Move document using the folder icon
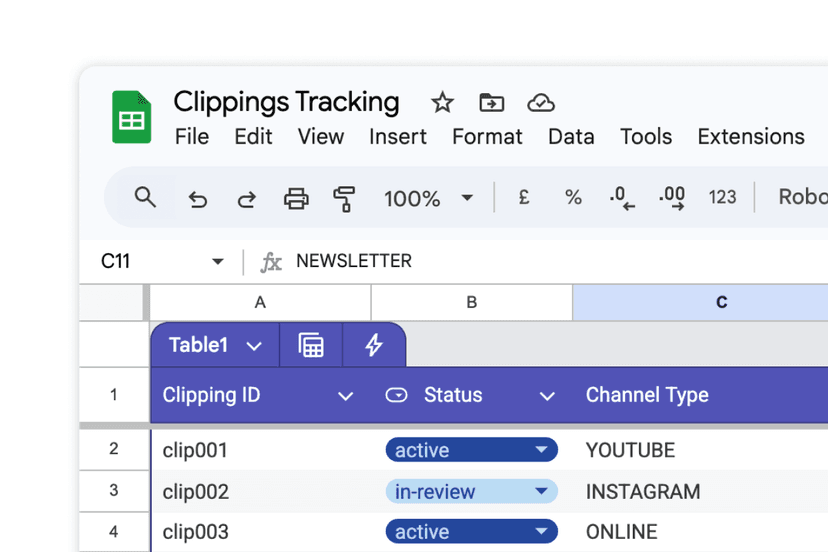828x552 pixels. click(x=491, y=103)
